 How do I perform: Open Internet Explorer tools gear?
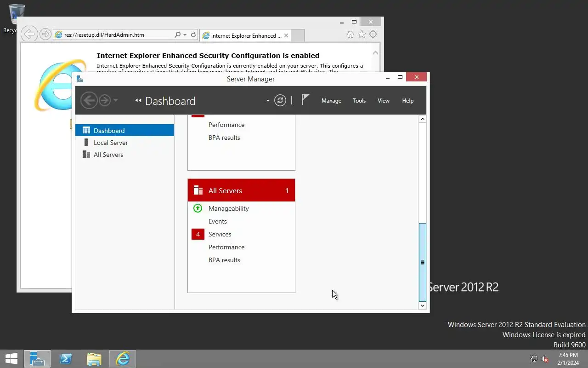[373, 34]
